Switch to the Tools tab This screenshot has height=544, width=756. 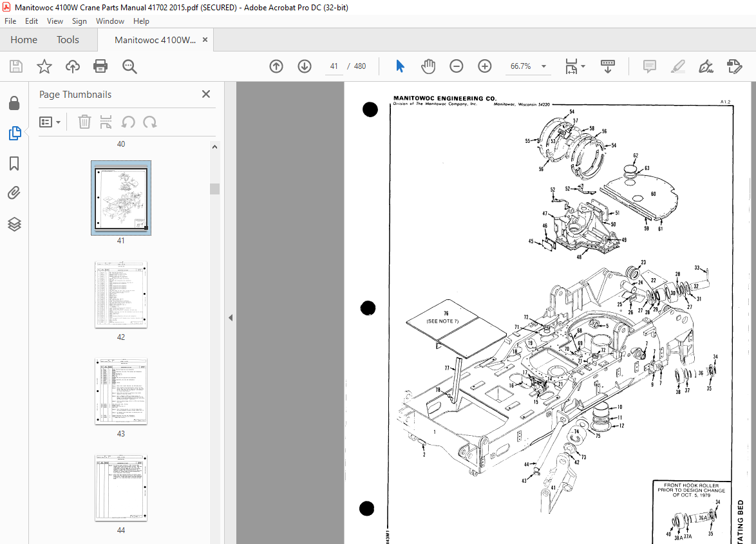(x=68, y=40)
